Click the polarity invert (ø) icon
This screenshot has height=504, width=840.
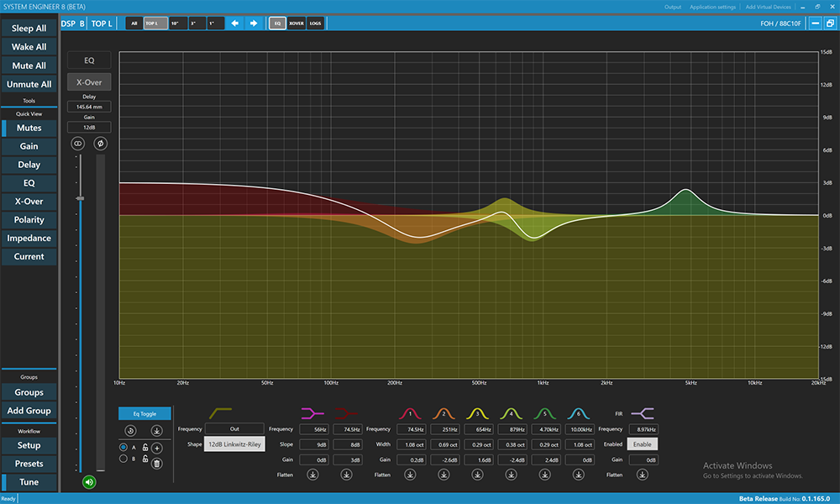pyautogui.click(x=101, y=144)
